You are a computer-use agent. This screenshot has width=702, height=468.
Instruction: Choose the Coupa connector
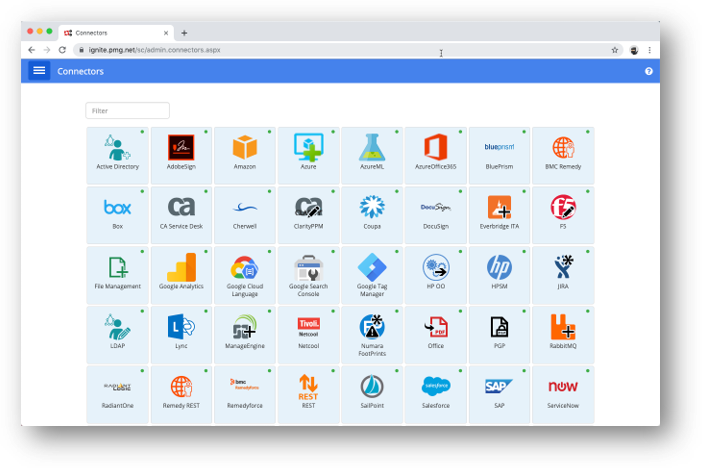372,215
